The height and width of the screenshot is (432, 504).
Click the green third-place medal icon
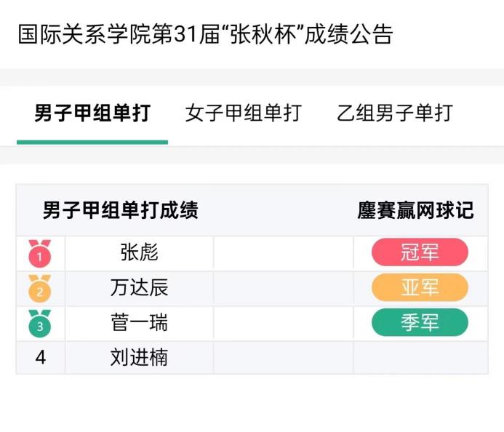tap(40, 323)
